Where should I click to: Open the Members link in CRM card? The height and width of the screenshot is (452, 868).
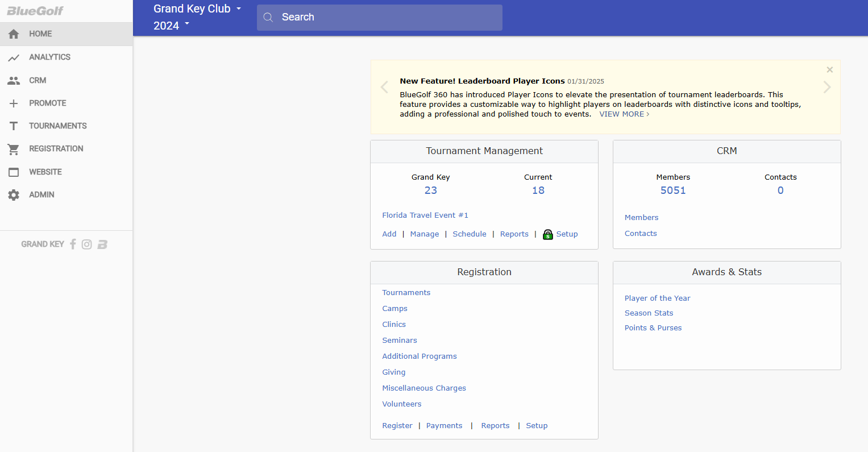pyautogui.click(x=641, y=218)
